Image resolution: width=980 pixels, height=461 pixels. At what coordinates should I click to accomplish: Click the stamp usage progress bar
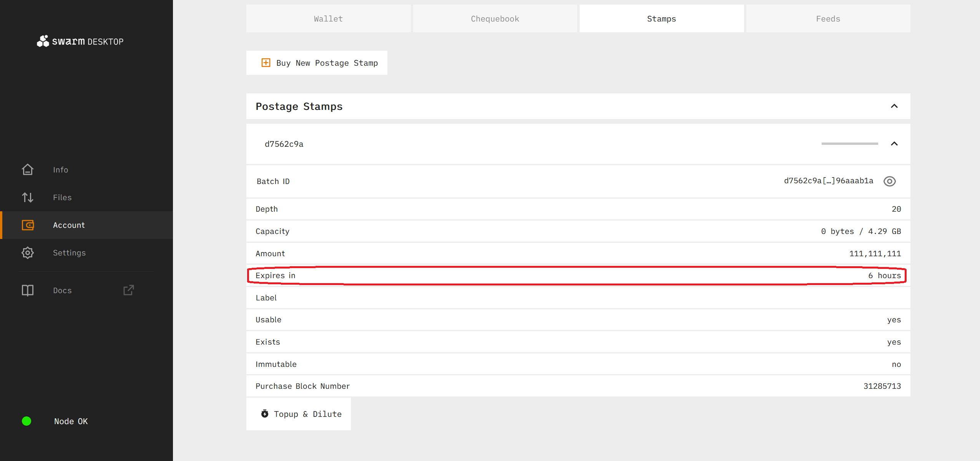pos(849,144)
